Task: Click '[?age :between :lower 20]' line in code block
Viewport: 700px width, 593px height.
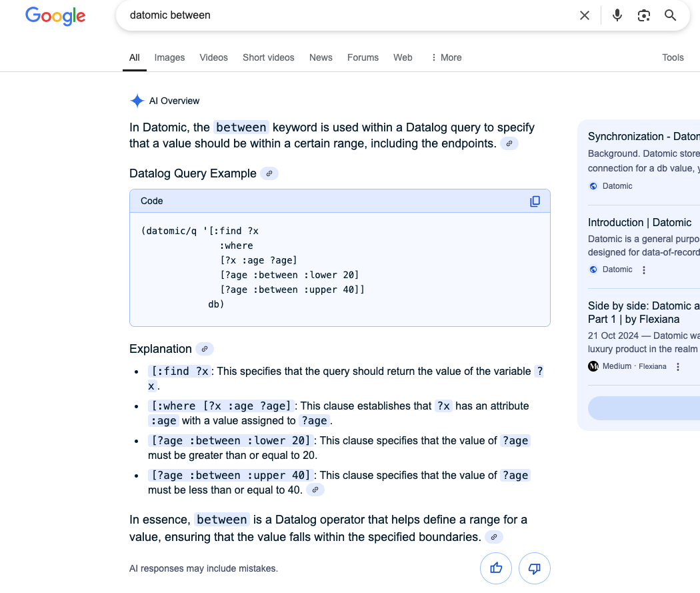Action: click(290, 275)
